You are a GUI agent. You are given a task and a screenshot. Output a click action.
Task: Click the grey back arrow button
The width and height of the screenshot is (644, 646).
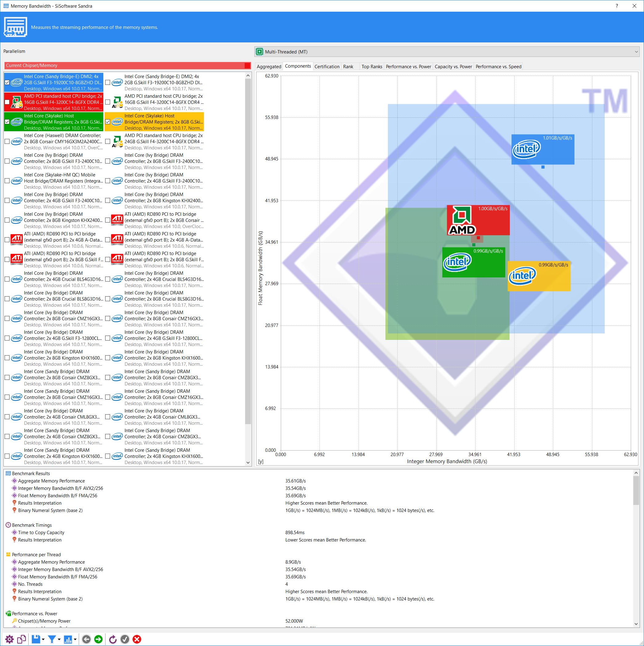click(86, 639)
